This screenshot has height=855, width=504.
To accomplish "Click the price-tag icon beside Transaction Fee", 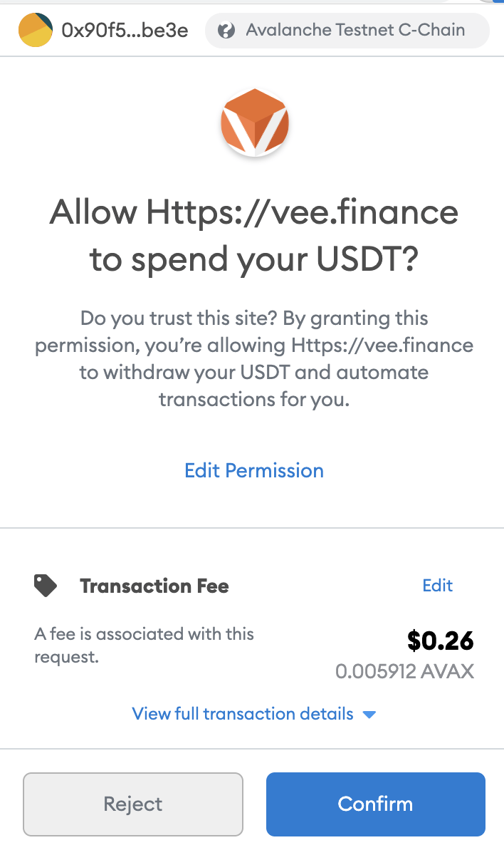I will 46,585.
